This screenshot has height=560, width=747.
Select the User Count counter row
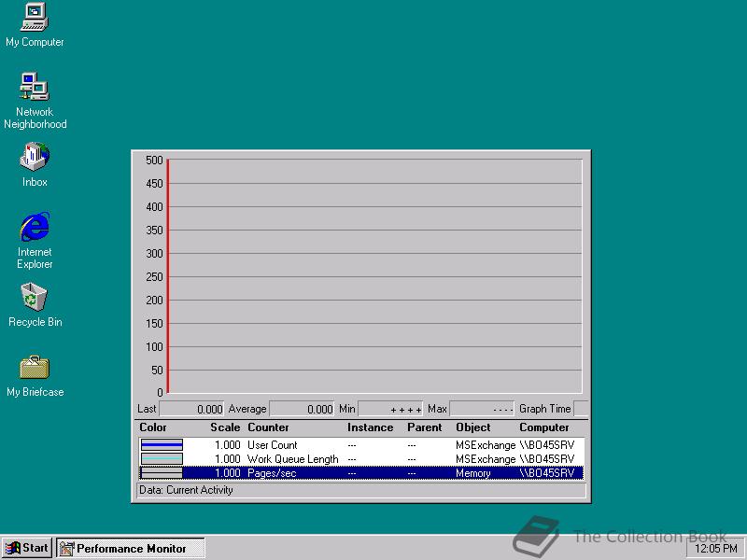[361, 445]
